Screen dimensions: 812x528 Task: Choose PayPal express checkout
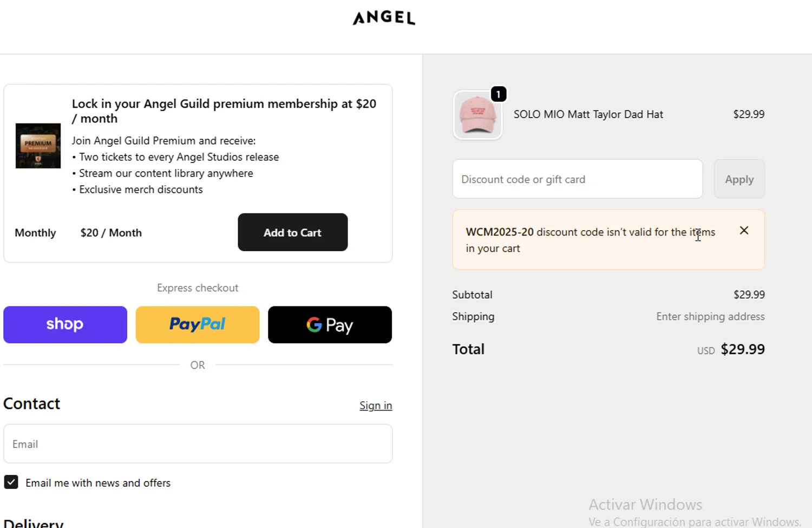pos(198,324)
